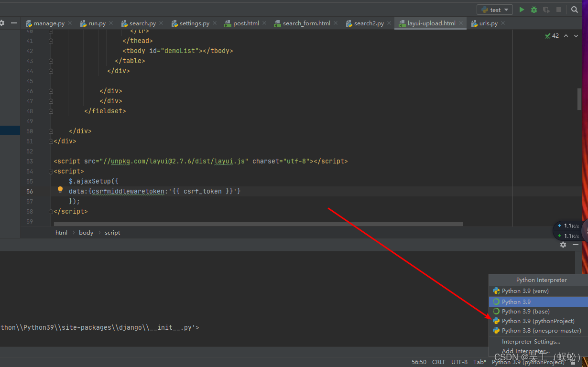Select Python 3.9 (venv) interpreter
This screenshot has height=367, width=588.
538,291
